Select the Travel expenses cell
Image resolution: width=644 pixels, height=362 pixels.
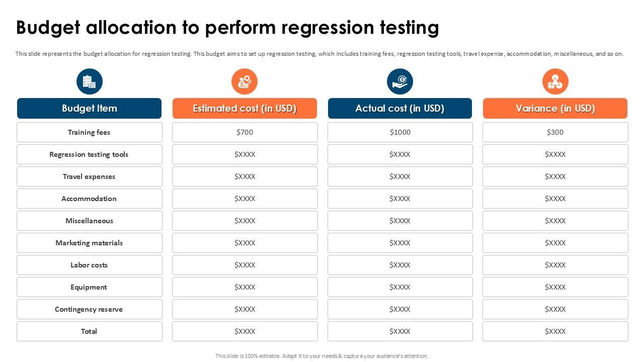click(x=90, y=176)
